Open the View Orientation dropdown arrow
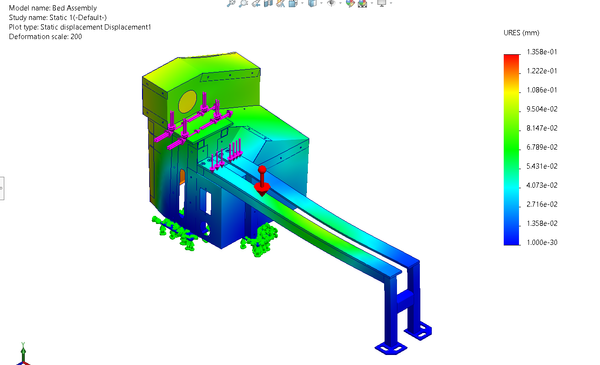 (x=302, y=3)
